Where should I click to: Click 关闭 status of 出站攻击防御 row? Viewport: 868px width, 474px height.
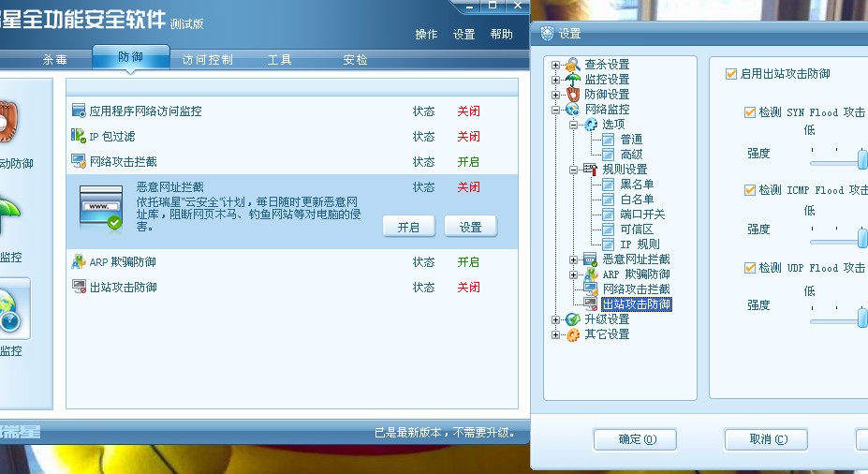(x=468, y=288)
